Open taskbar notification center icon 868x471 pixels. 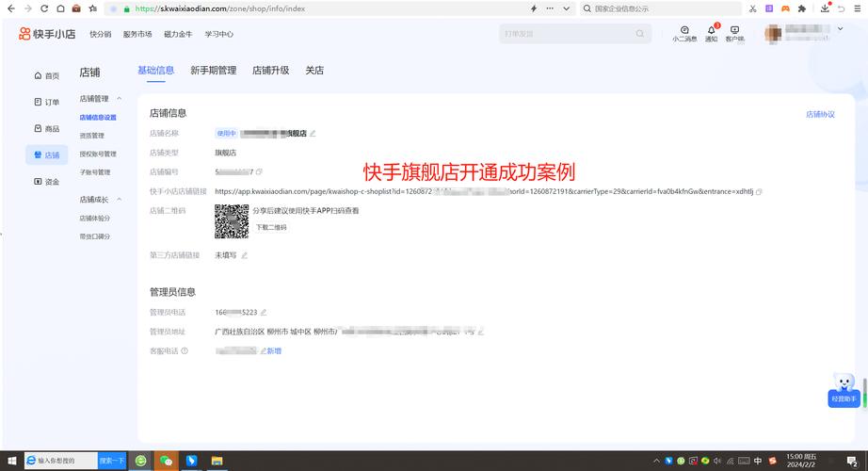852,461
